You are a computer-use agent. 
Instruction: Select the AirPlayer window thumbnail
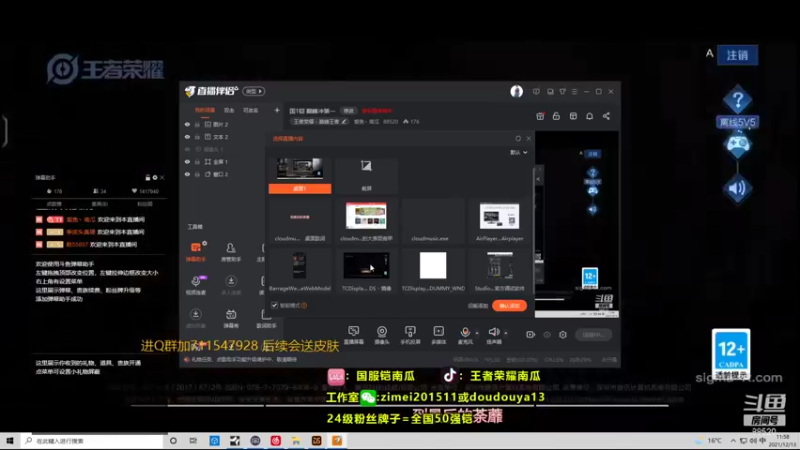[x=499, y=221]
